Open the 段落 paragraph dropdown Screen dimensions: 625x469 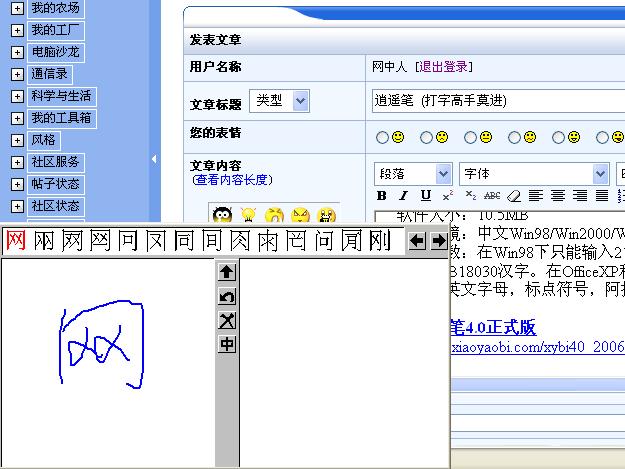(413, 174)
